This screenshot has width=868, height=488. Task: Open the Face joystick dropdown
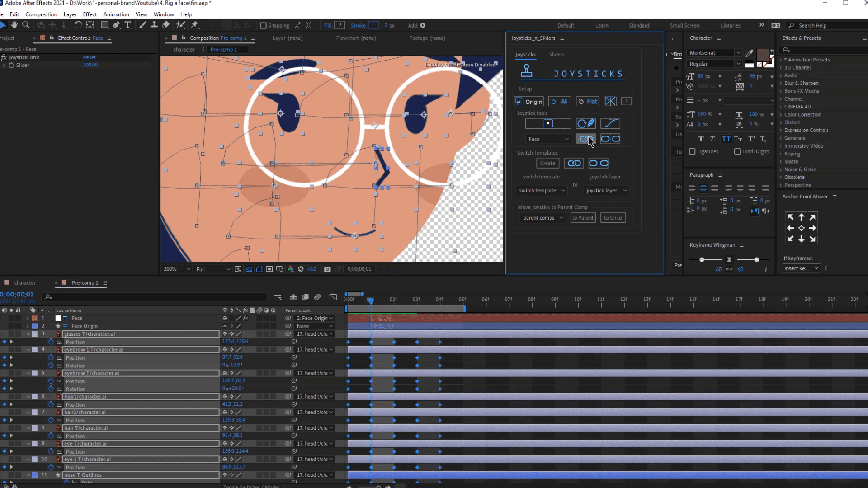[548, 139]
